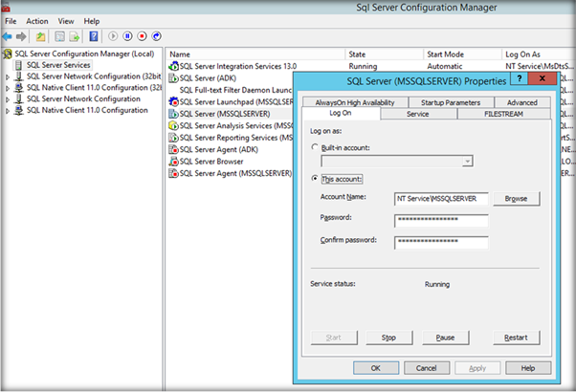Click the Stop button in dialog
Screen dimensions: 576x392
click(388, 338)
